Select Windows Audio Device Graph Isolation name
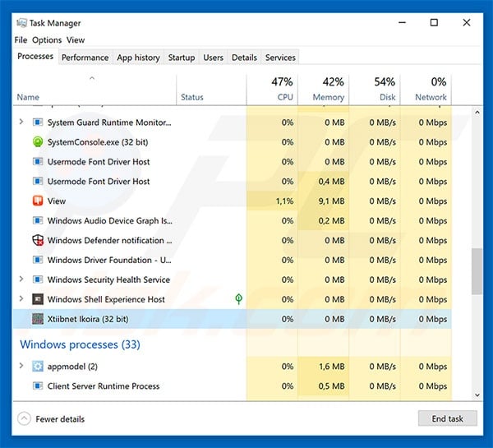Viewport: 493px width, 448px height. 110,221
